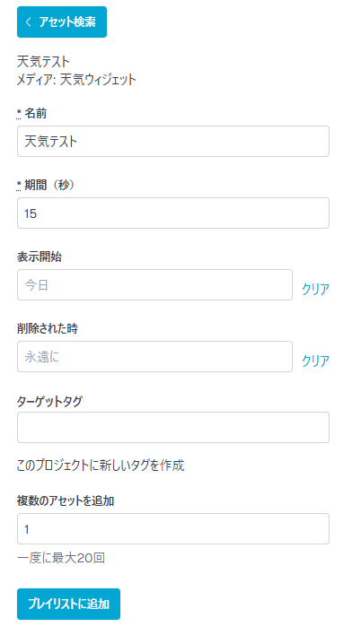Go back with the アセット検索 button

[62, 22]
